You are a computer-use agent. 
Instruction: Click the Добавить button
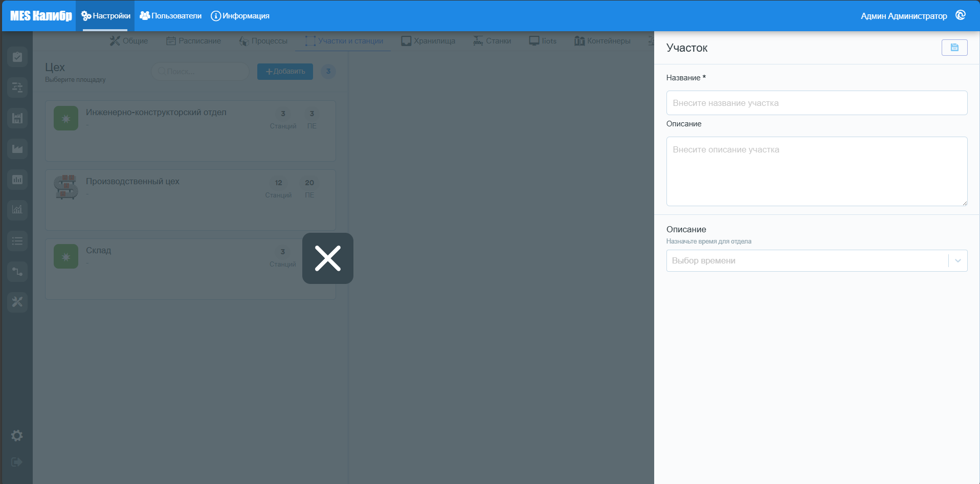[285, 72]
